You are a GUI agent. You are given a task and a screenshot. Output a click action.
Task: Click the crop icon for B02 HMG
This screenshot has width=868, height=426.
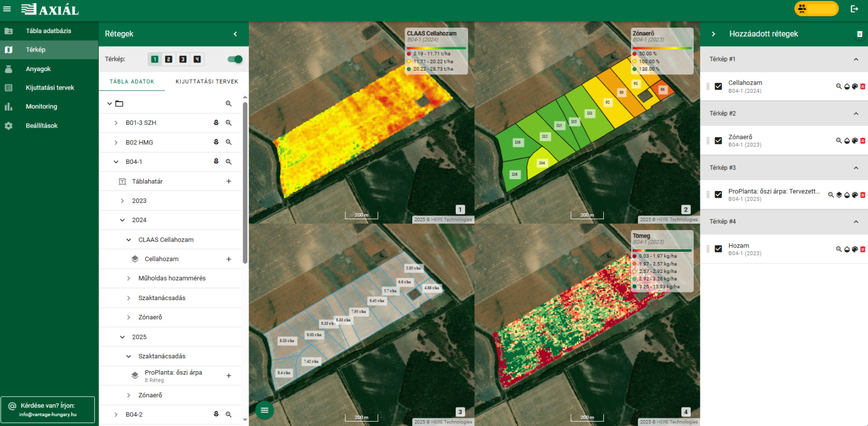[x=216, y=142]
